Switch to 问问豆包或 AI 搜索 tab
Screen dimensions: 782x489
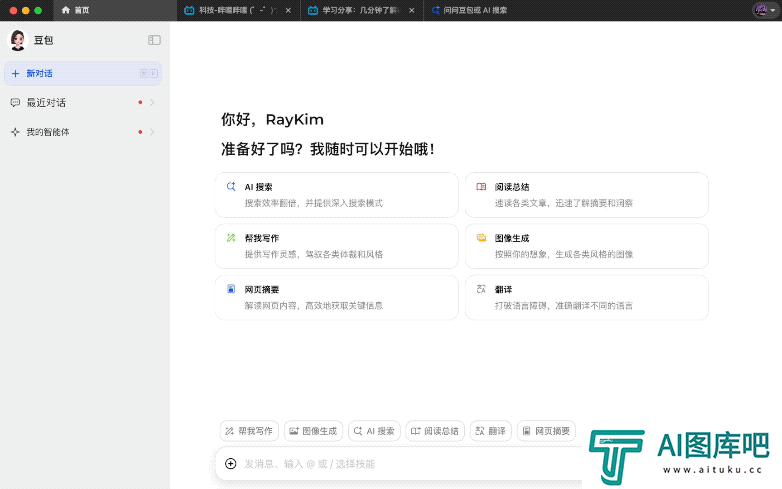(470, 10)
